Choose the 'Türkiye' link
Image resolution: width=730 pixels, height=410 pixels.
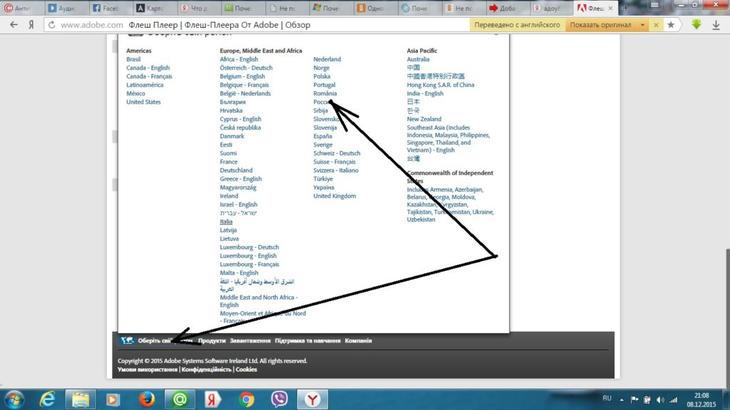click(323, 179)
